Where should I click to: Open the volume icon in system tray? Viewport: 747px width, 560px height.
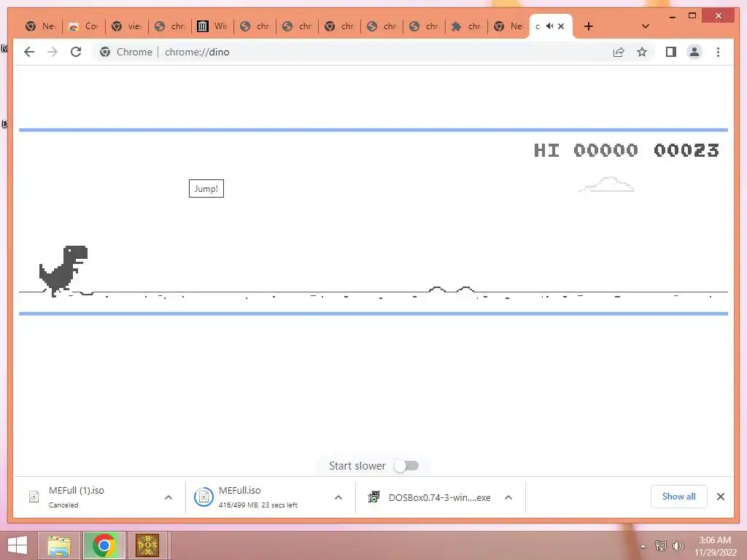(678, 546)
